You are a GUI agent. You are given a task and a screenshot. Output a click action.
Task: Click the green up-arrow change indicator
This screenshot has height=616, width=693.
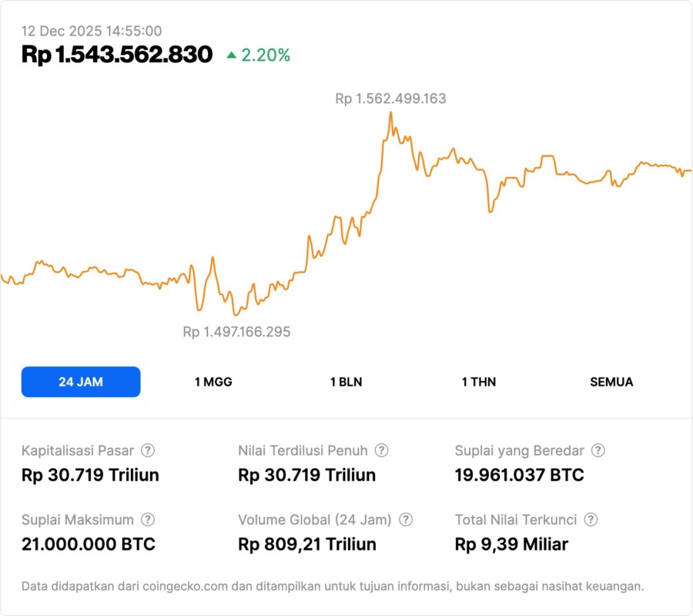point(231,55)
